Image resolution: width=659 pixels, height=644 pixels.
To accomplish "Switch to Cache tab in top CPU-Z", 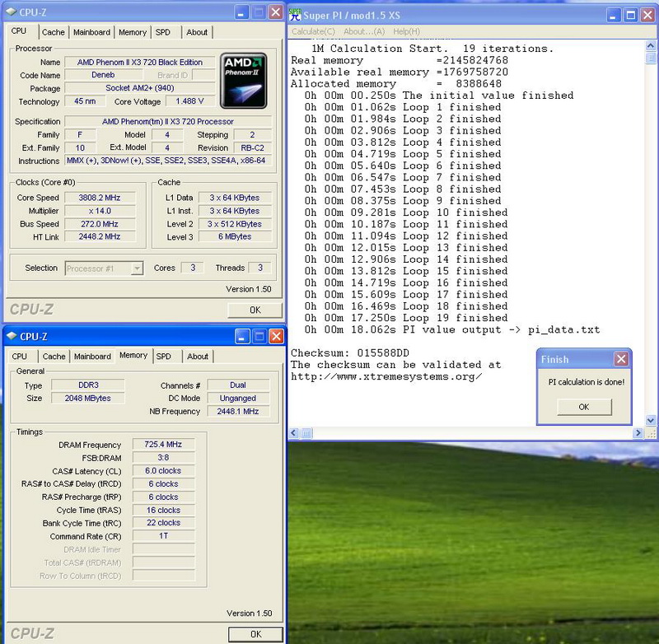I will 54,32.
